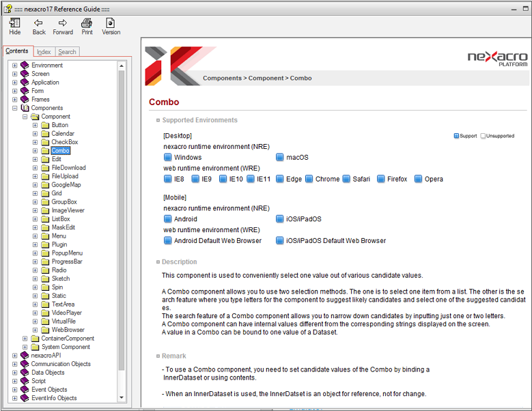Click the Script book icon
This screenshot has width=532, height=411.
(25, 381)
